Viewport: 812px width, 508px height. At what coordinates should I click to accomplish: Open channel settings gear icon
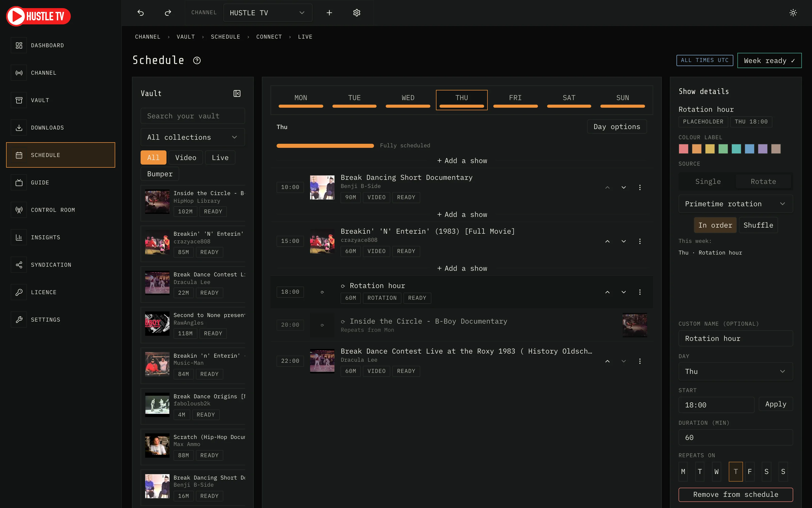point(357,13)
